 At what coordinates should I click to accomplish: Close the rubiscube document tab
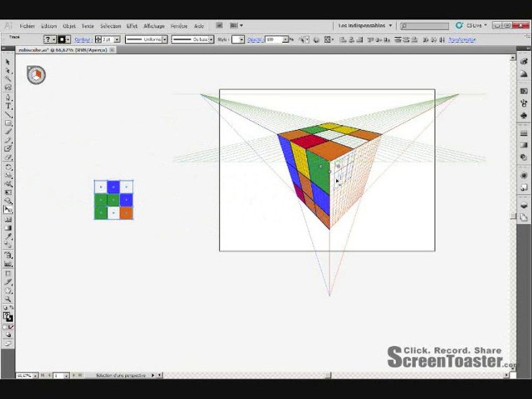[112, 50]
